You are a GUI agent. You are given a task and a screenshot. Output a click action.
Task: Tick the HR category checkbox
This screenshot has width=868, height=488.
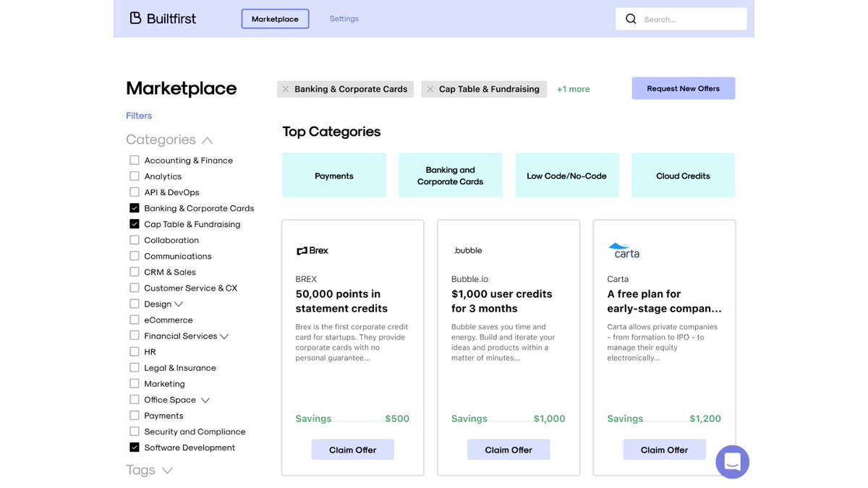coord(134,351)
